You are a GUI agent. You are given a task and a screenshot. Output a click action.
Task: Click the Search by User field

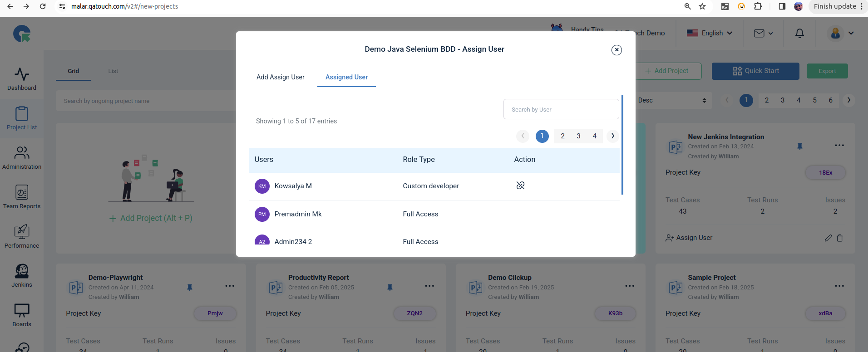point(561,109)
